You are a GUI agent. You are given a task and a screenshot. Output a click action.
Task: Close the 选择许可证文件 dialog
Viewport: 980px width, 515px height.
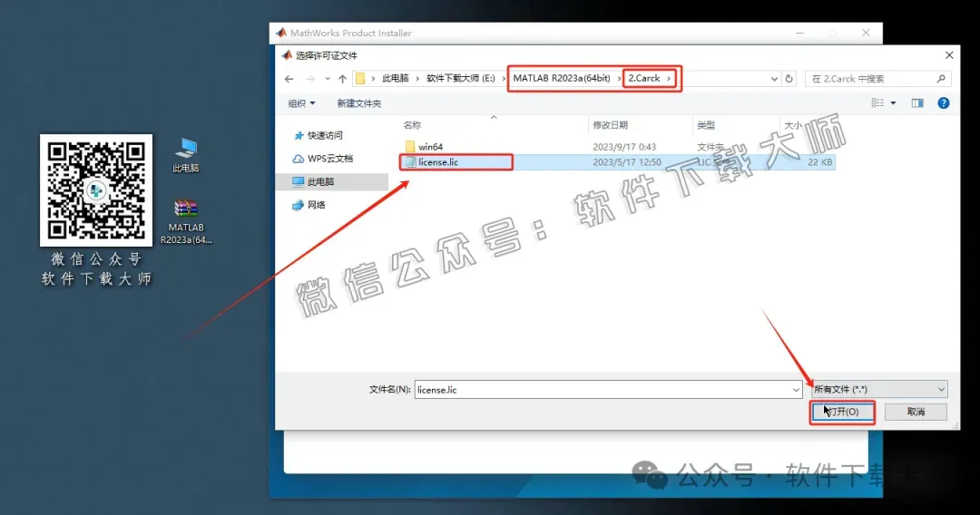point(949,55)
